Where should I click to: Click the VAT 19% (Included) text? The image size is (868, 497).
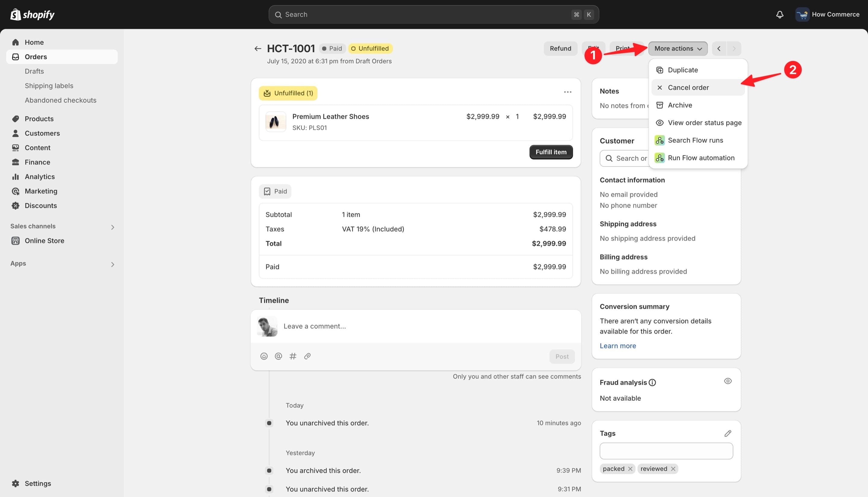(x=373, y=229)
